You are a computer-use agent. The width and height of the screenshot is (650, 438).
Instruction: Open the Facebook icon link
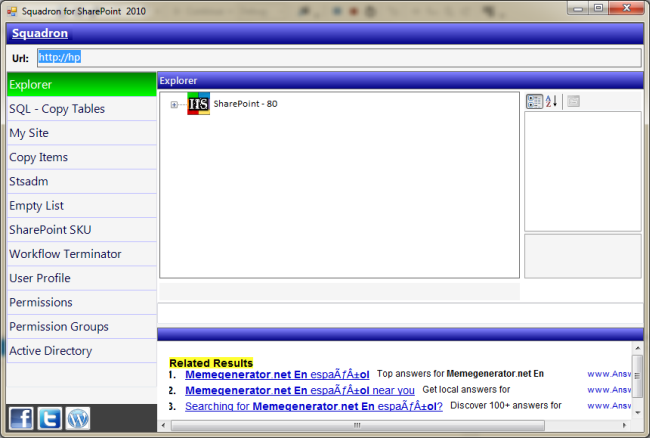21,418
